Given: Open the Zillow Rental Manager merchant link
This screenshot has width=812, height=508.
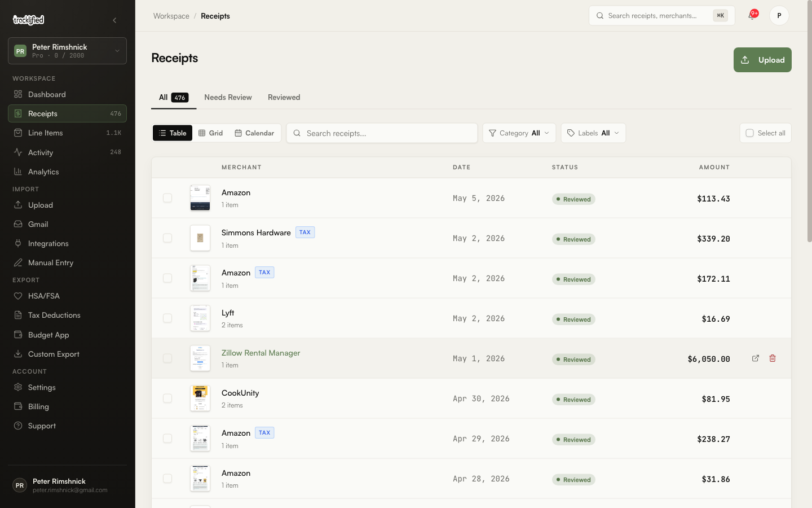Looking at the screenshot, I should (261, 353).
